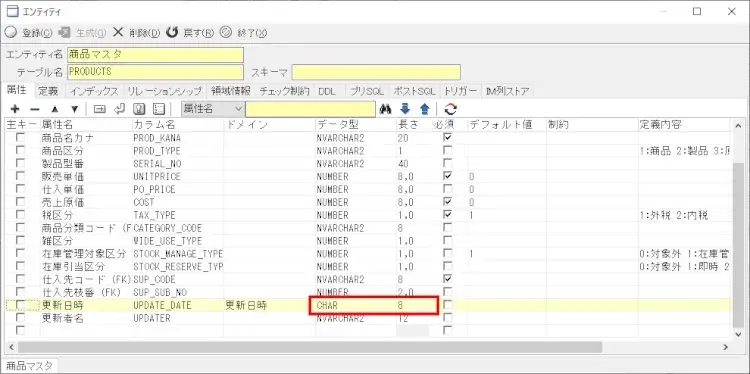
Task: Click the WIDE_USE_TYPE column name cell
Action: [x=177, y=241]
